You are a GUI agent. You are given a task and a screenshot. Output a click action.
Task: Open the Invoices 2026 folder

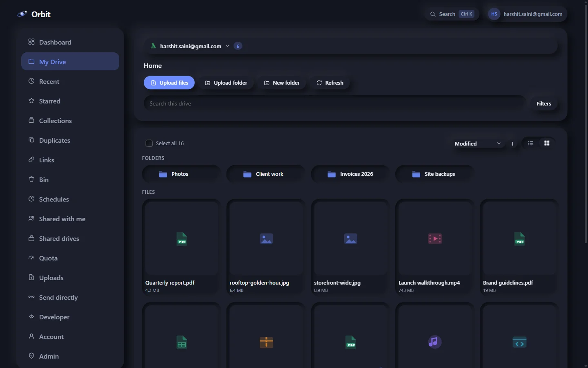click(350, 174)
